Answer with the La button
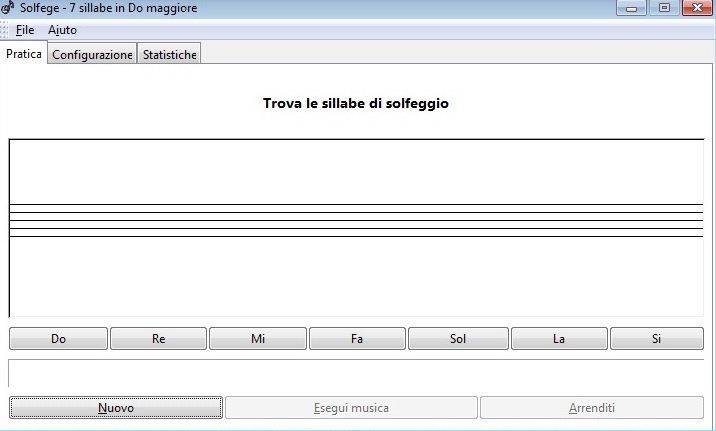Viewport: 716px width, 431px height. [559, 339]
